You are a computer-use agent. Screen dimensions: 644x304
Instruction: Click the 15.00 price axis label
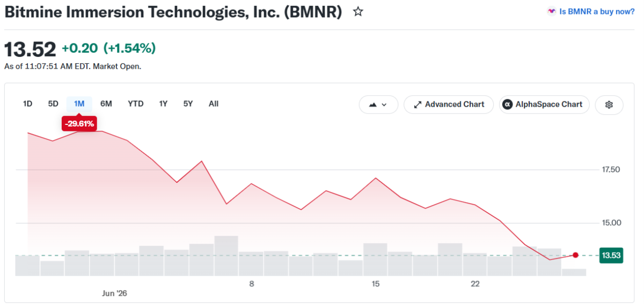(x=611, y=223)
